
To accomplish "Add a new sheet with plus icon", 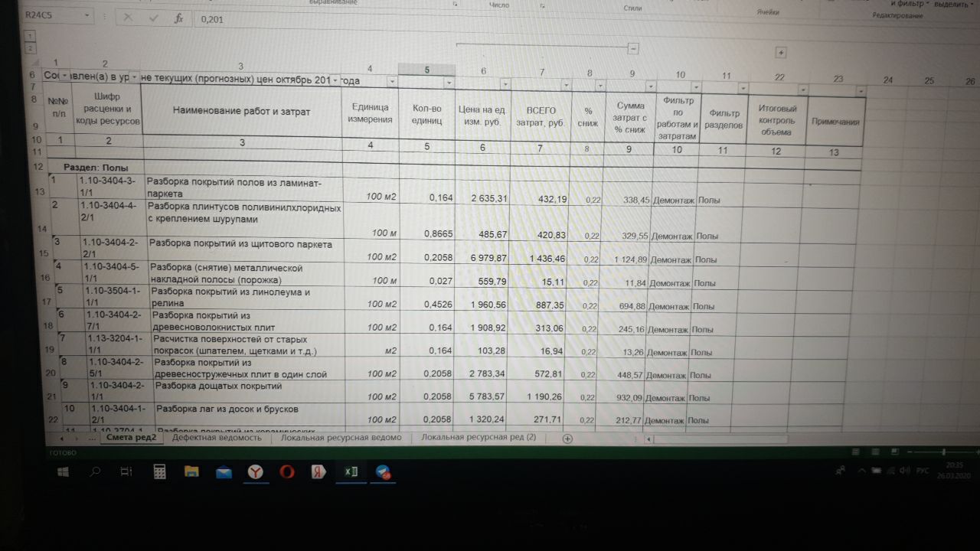I will [x=567, y=439].
